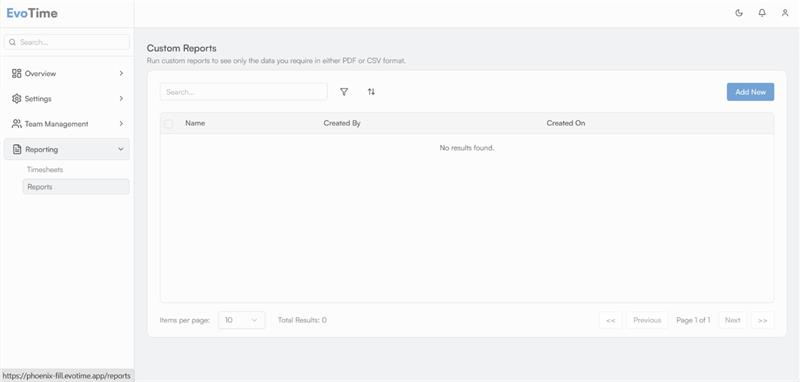The height and width of the screenshot is (382, 800).
Task: Open user profile icon
Action: point(785,13)
